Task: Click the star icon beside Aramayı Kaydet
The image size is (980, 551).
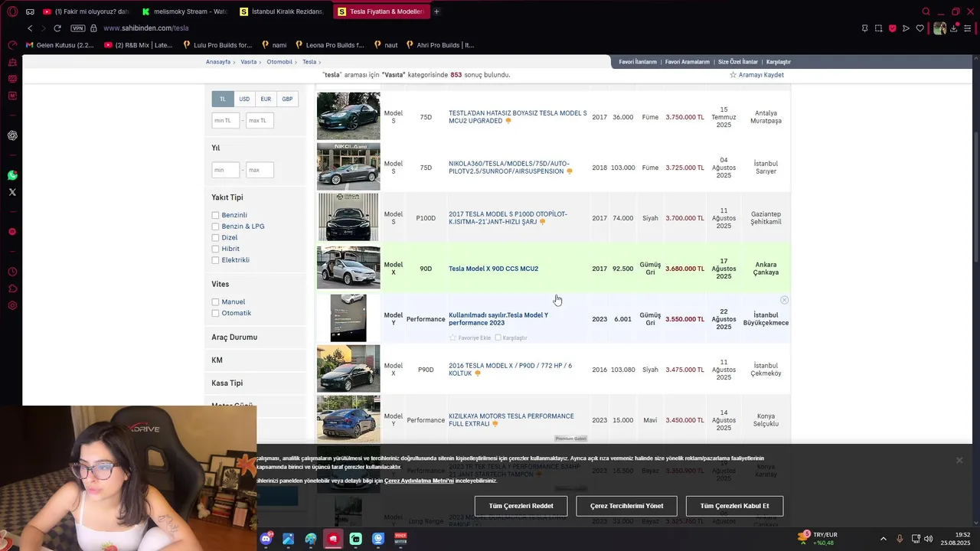Action: 733,75
